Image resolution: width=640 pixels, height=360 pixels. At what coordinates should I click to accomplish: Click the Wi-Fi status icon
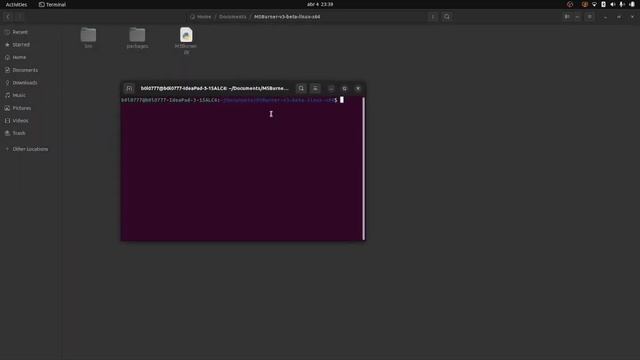tap(594, 4)
